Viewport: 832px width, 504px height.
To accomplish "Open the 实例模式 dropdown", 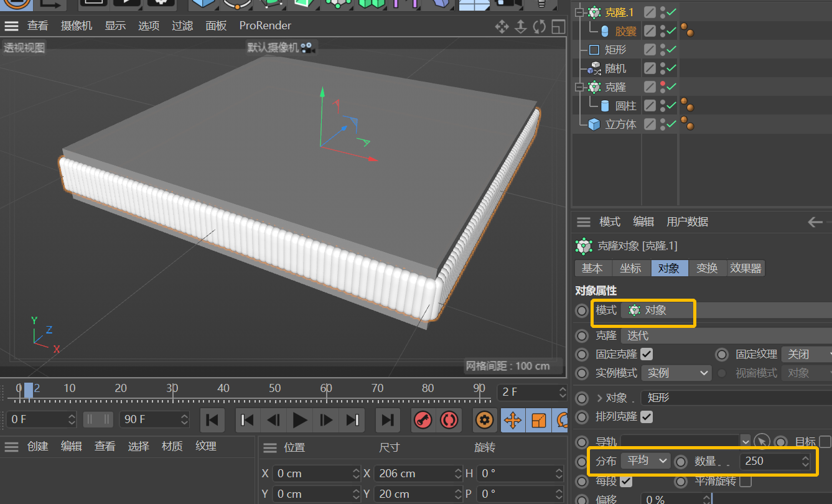I will tap(676, 373).
